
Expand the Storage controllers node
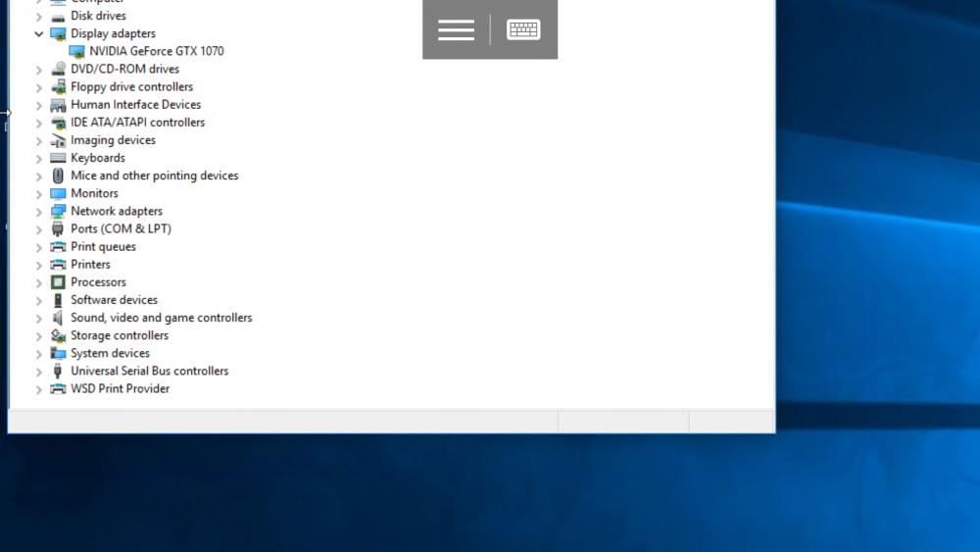point(39,336)
